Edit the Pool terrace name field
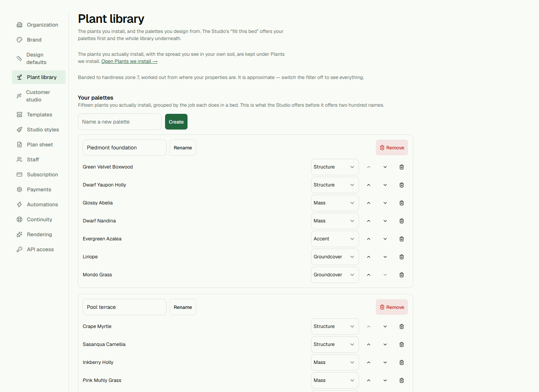 [125, 307]
